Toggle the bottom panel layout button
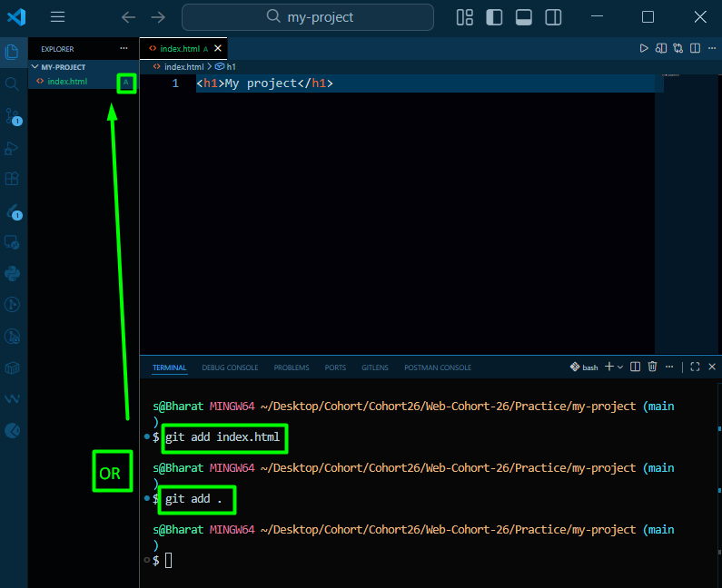Screen dimensions: 722x588 (523, 17)
